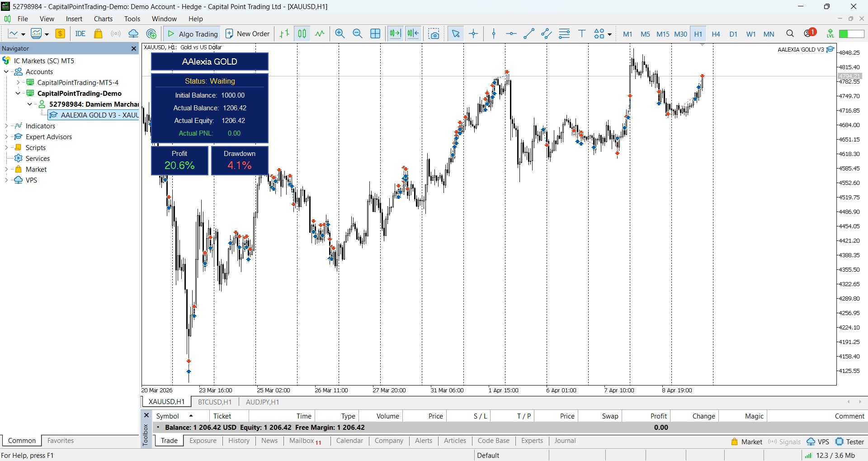Select the text label tool
The image size is (868, 461).
point(582,34)
